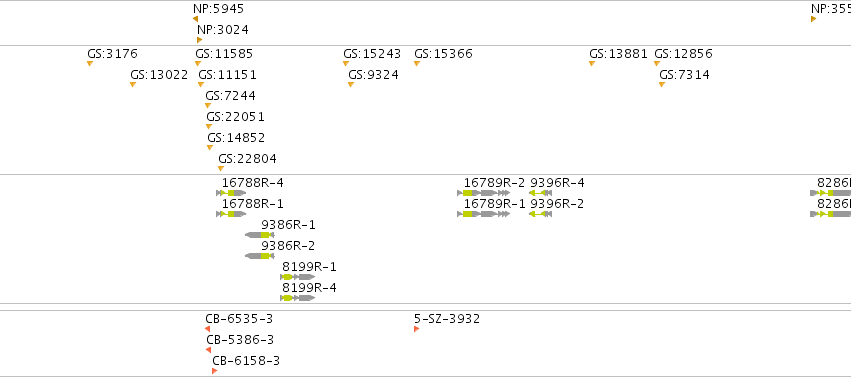Select the GS:13022 triangle marker
The width and height of the screenshot is (851, 377).
(x=132, y=85)
